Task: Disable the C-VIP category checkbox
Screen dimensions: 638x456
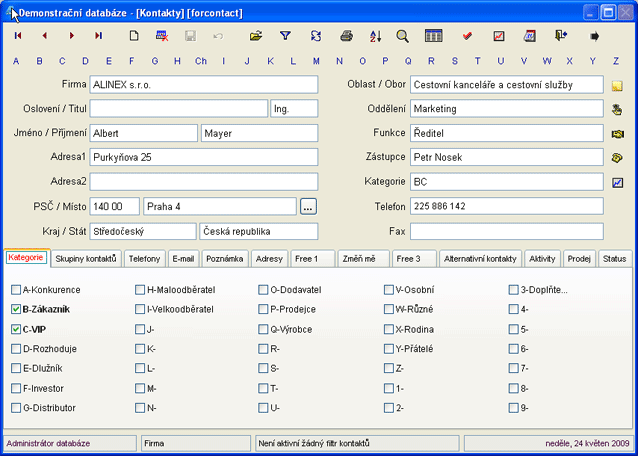Action: tap(16, 329)
